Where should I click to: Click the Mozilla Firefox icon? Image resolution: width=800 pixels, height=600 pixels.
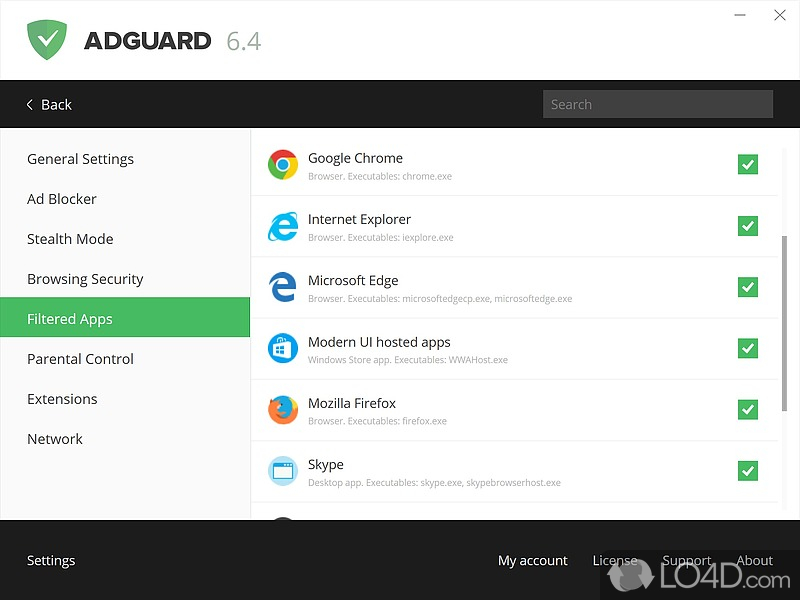(x=283, y=410)
